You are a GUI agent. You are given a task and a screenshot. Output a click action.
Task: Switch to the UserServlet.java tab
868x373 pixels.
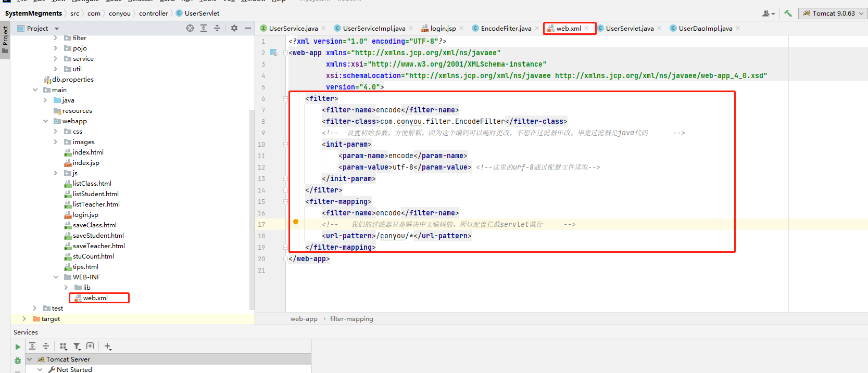coord(630,28)
